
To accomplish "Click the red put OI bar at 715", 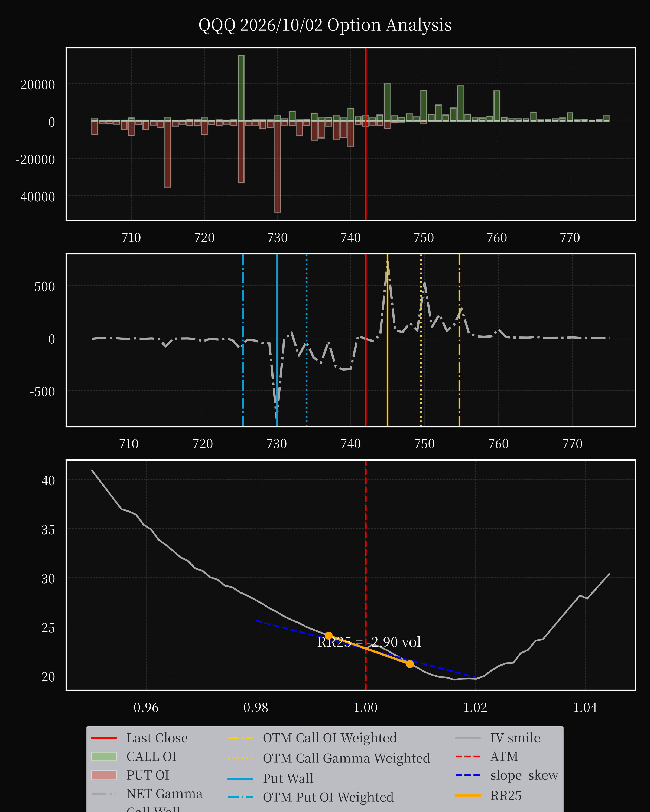I will click(168, 154).
